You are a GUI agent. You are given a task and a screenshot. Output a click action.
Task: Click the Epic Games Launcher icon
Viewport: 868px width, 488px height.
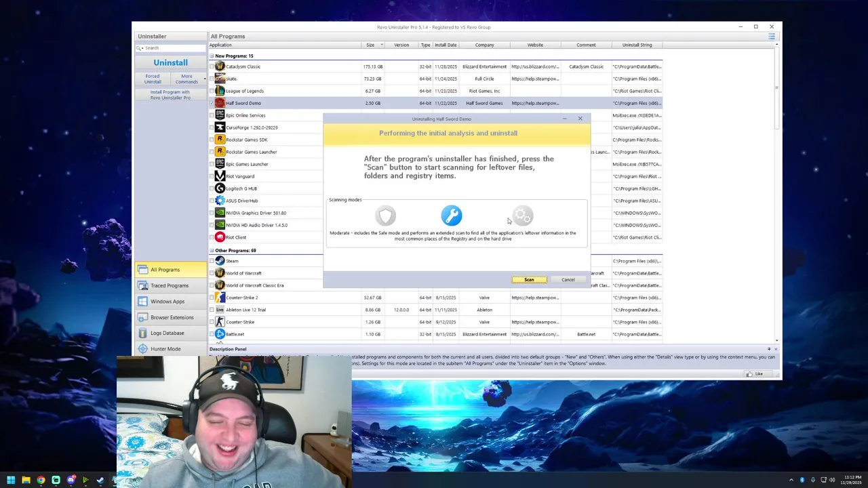[x=220, y=164]
